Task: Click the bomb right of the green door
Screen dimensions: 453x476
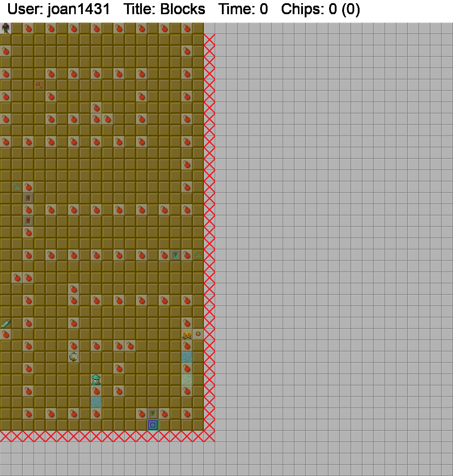Action: point(164,414)
